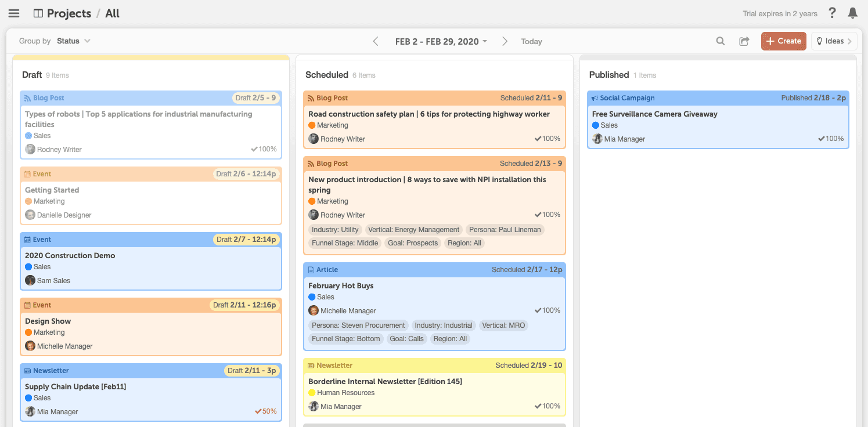
Task: Click Sam Sales avatar
Action: click(30, 280)
